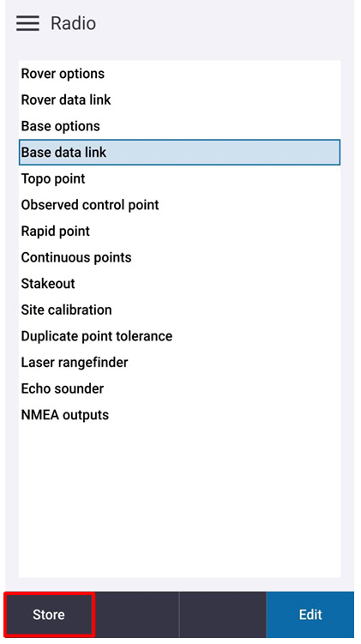Open the hamburger menu icon
This screenshot has width=361, height=644.
click(27, 23)
